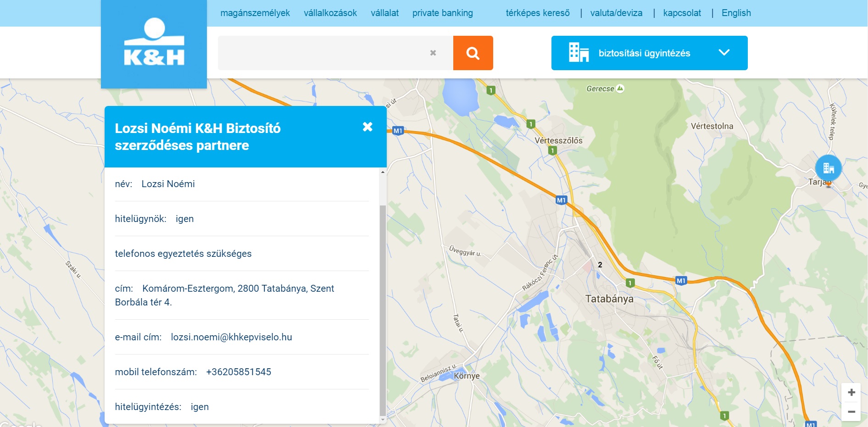Open the valuta/deviza link
Viewport: 868px width, 427px height.
(x=616, y=13)
